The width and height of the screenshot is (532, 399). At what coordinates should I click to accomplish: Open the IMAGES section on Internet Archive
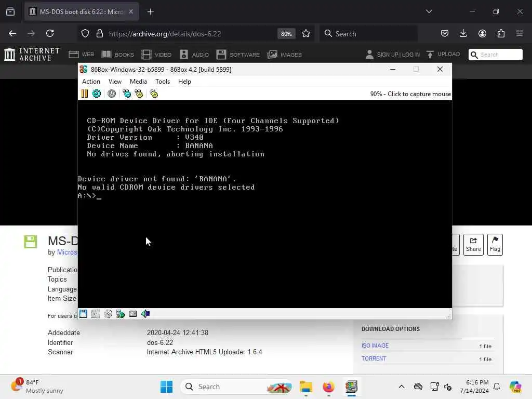284,55
